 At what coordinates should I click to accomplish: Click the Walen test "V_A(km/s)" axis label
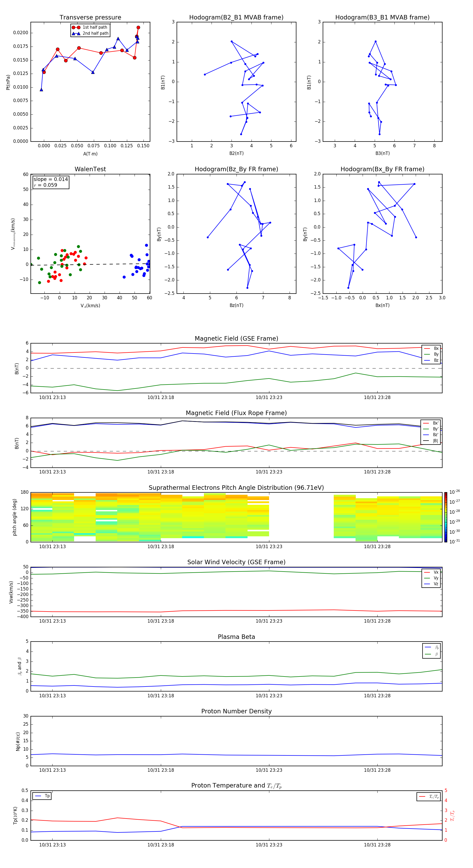click(90, 306)
